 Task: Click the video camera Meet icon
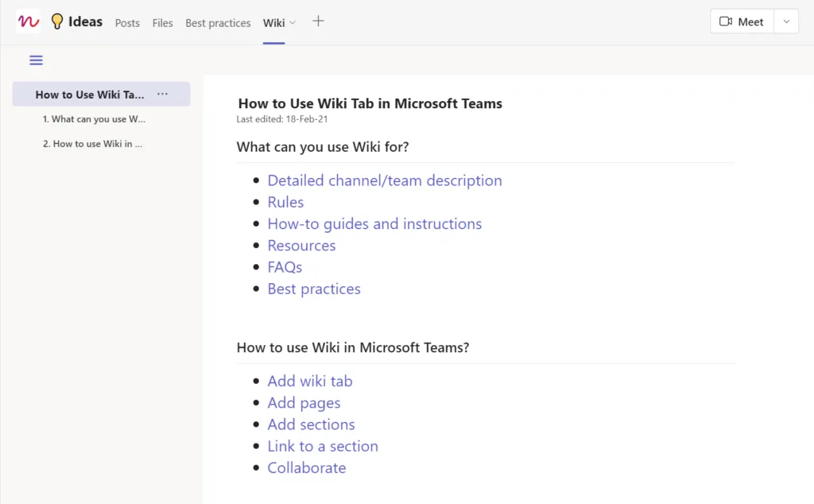[x=726, y=21]
